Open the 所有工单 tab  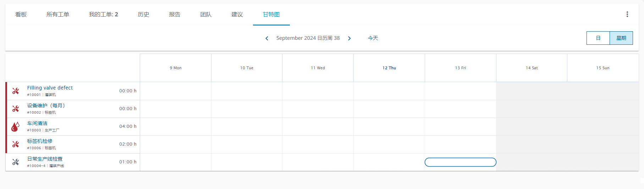tap(57, 15)
